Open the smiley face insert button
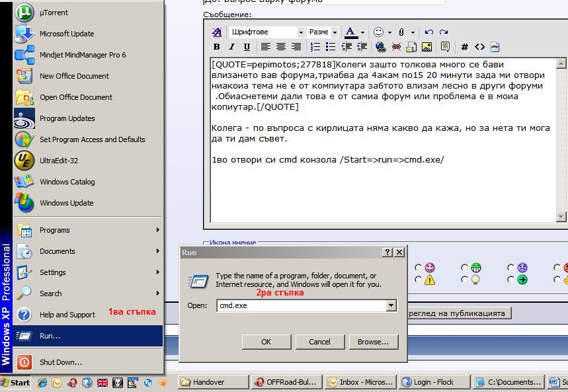The height and width of the screenshot is (392, 568). tap(378, 32)
